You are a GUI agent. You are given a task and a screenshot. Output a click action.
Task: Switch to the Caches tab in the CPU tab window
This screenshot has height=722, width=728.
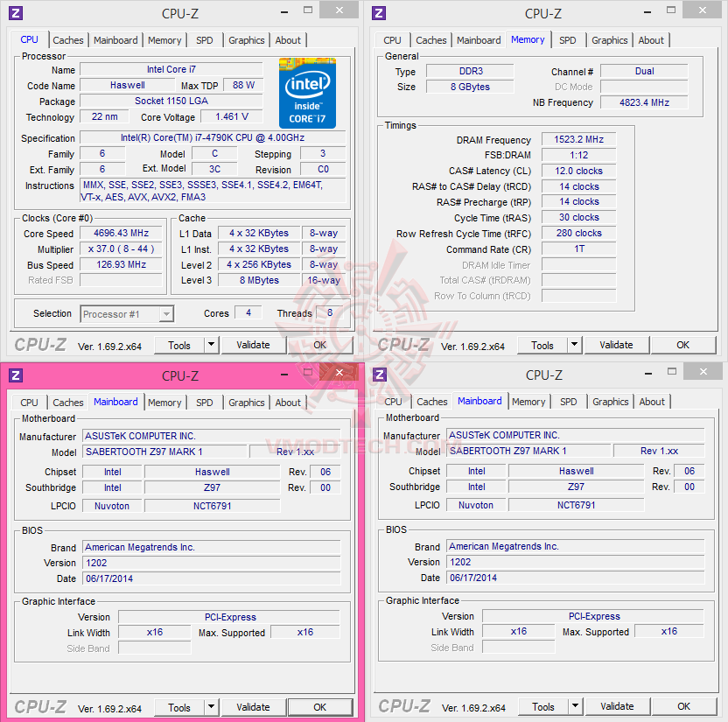tap(67, 40)
